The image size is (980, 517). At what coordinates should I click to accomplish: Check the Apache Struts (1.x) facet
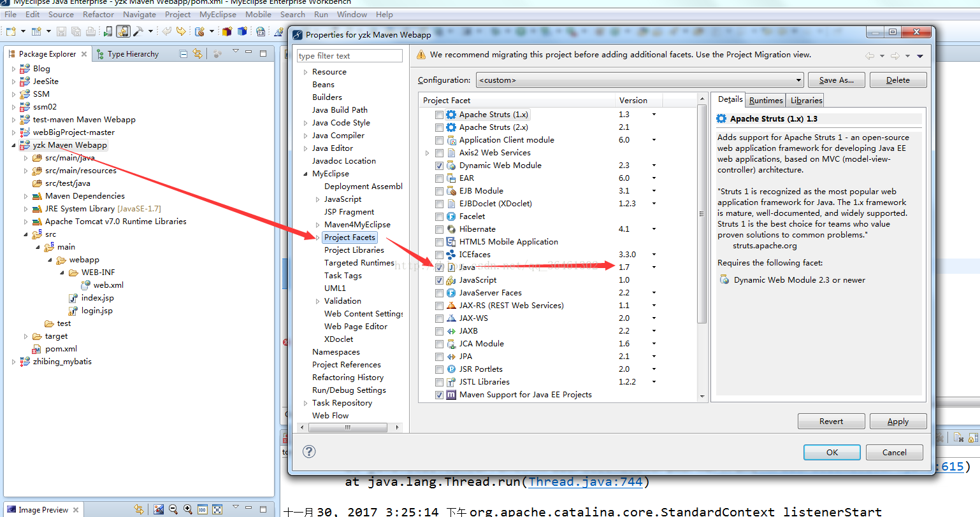[439, 115]
